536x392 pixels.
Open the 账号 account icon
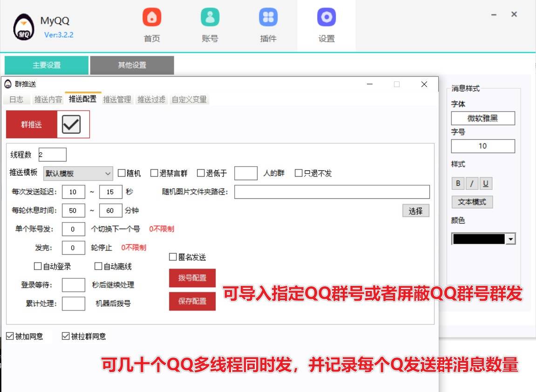210,18
